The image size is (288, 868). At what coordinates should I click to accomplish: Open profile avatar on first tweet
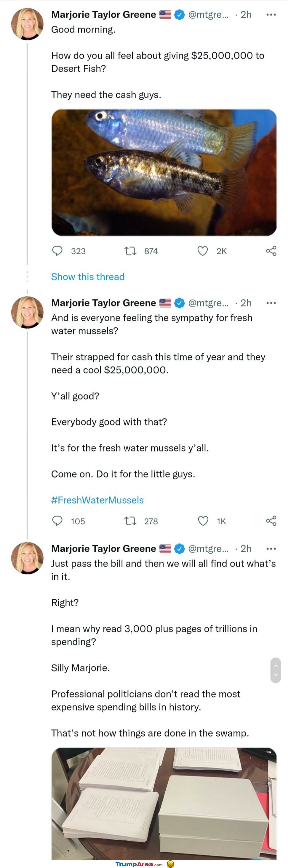(x=27, y=24)
